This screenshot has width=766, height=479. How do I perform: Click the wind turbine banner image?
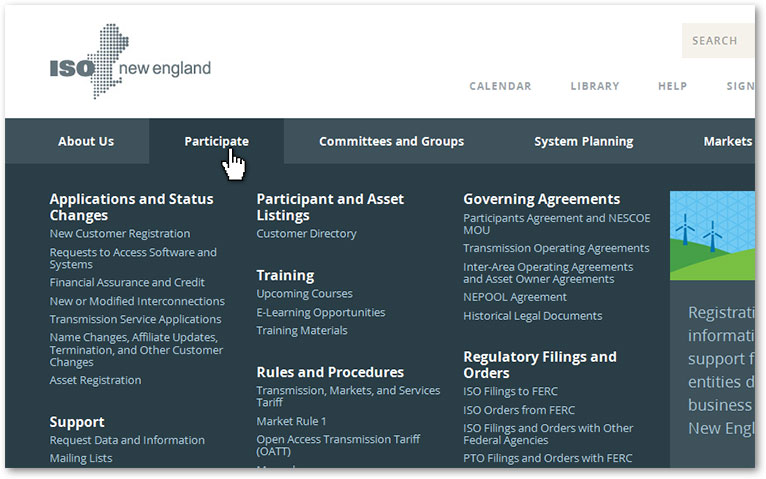click(712, 235)
